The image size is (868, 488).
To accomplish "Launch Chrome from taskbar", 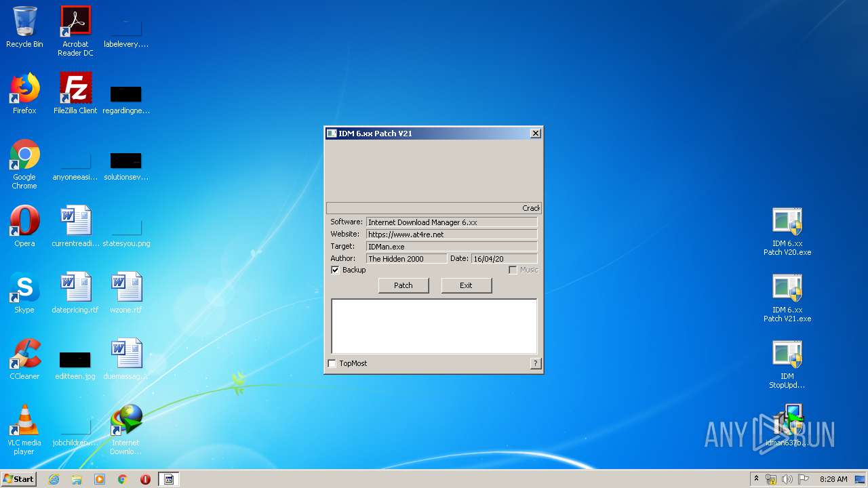I will [x=123, y=479].
